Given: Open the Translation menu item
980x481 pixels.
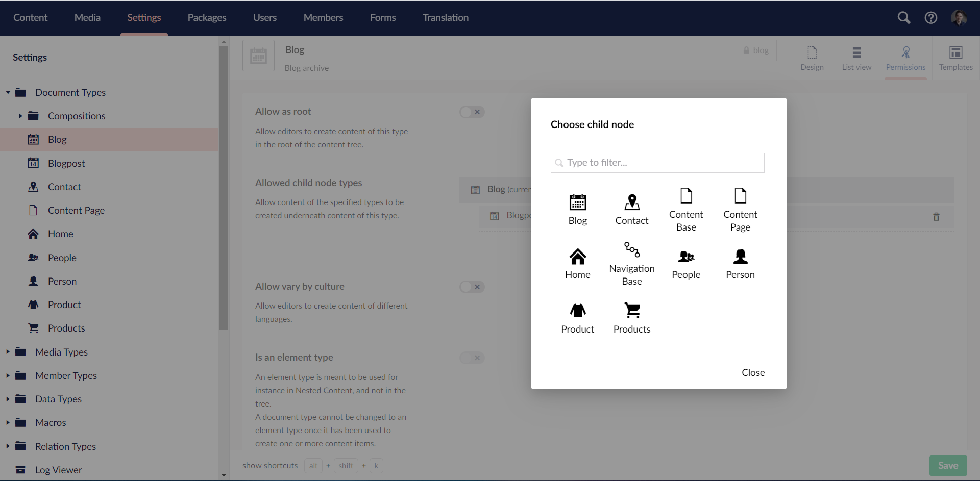Looking at the screenshot, I should (x=445, y=17).
